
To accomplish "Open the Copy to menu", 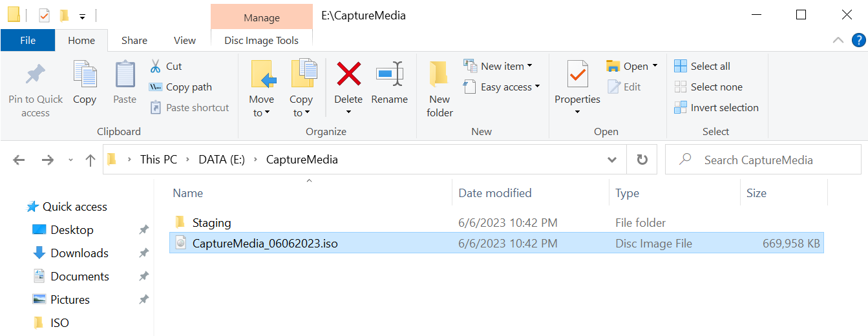I will coord(301,89).
